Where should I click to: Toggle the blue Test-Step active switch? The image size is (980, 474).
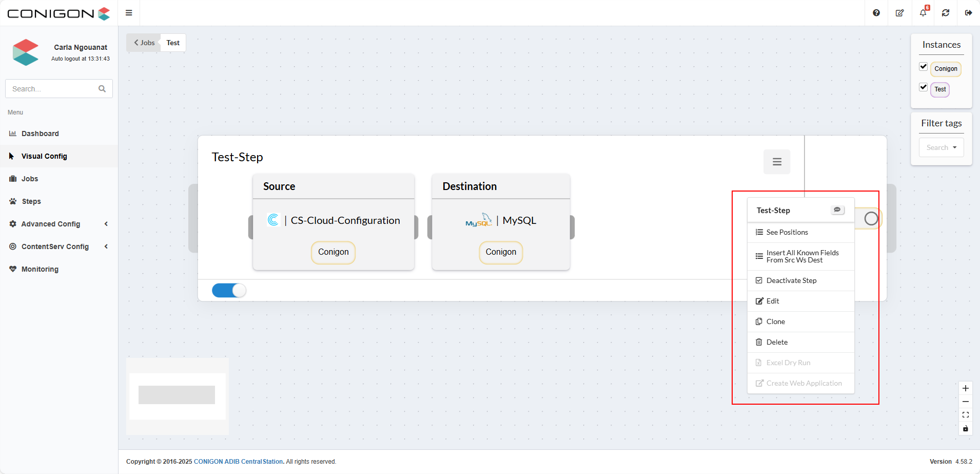tap(229, 291)
